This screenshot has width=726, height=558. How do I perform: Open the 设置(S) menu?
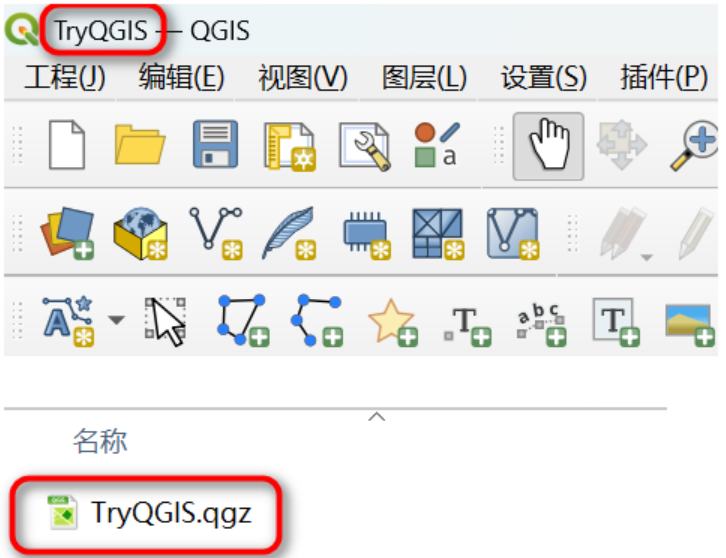click(544, 77)
